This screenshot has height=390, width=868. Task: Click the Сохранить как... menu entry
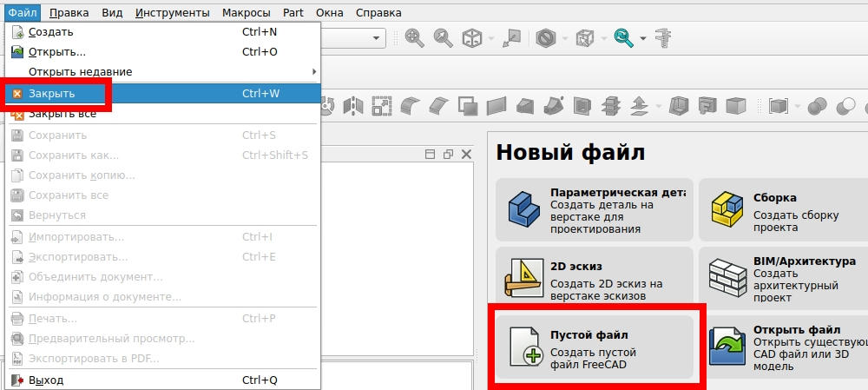coord(163,155)
